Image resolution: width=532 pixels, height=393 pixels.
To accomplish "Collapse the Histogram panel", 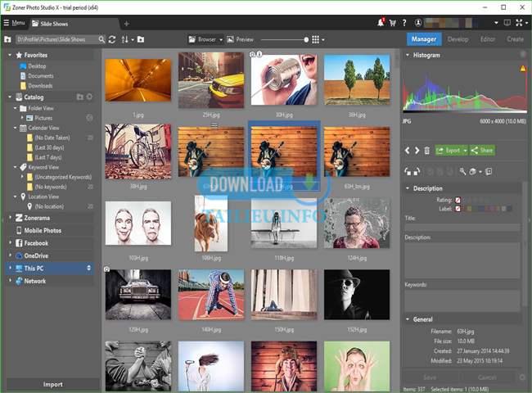I will point(408,55).
